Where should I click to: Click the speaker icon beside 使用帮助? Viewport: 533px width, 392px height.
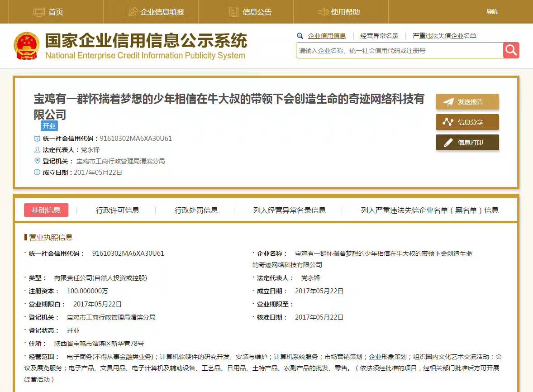pyautogui.click(x=323, y=12)
